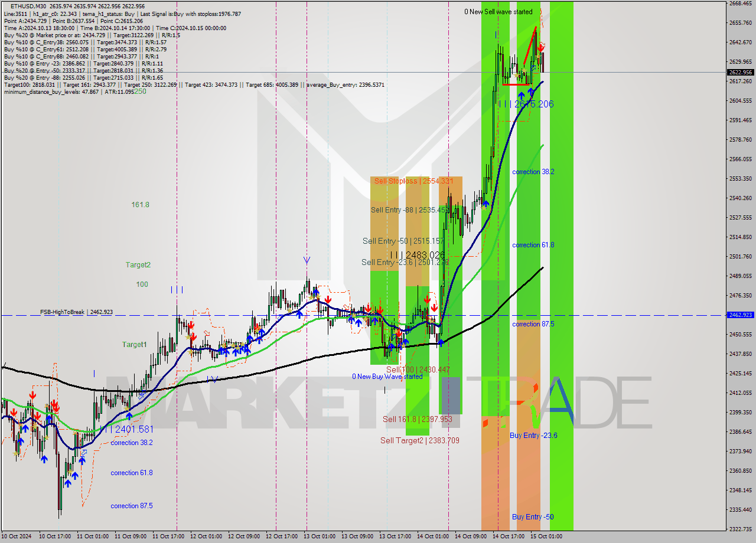Select the 'Target100: 2818.031' info line
This screenshot has height=543, width=756.
coord(194,84)
